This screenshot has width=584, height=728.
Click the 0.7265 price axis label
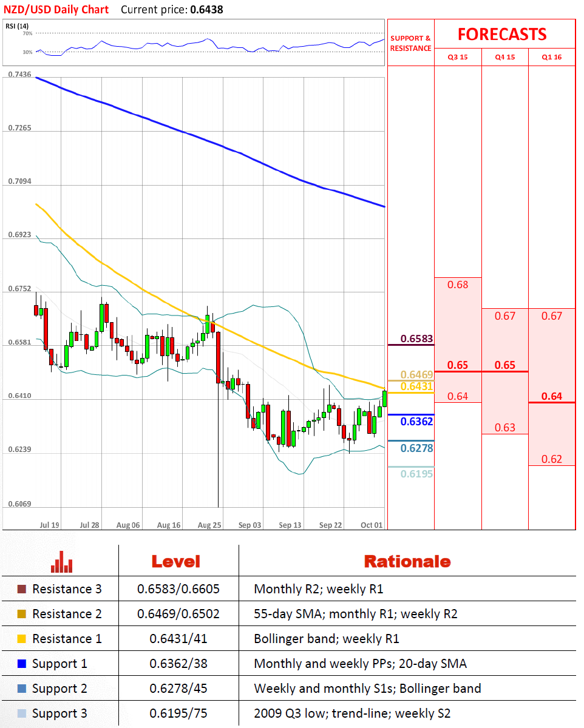coord(20,128)
